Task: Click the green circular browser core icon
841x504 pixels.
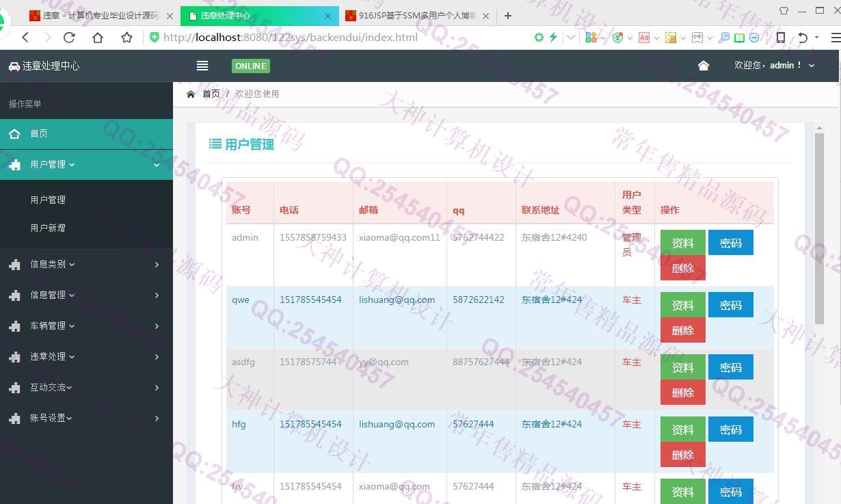Action: click(539, 38)
